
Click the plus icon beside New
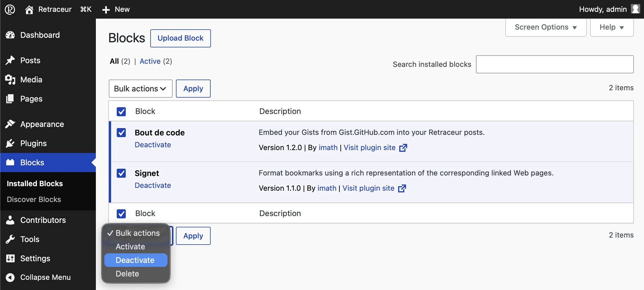pyautogui.click(x=106, y=10)
